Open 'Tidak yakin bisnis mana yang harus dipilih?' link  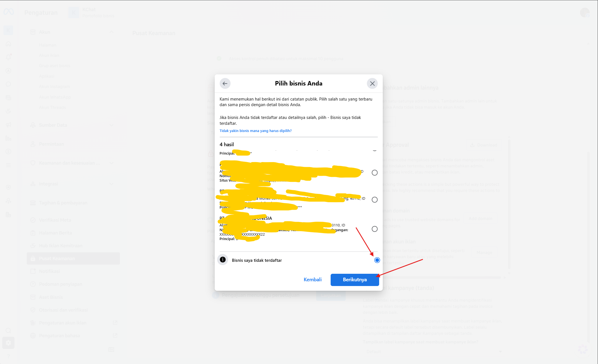point(255,131)
